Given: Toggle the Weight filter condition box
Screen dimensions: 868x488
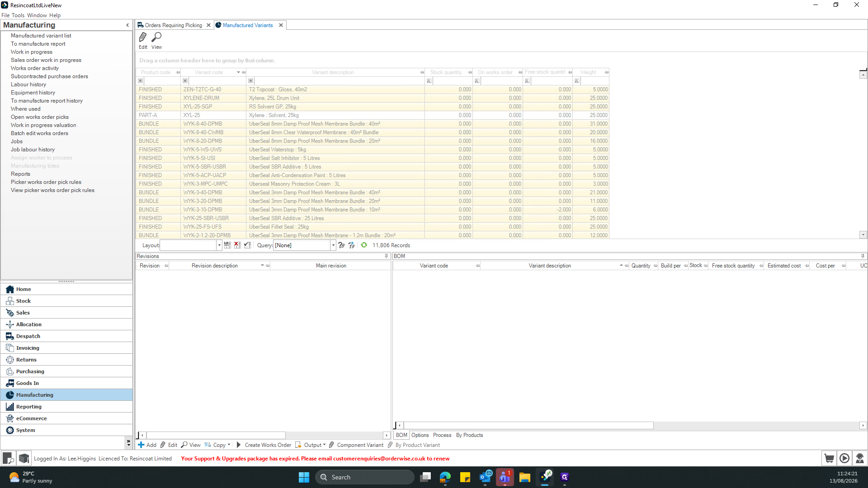Looking at the screenshot, I should 577,81.
